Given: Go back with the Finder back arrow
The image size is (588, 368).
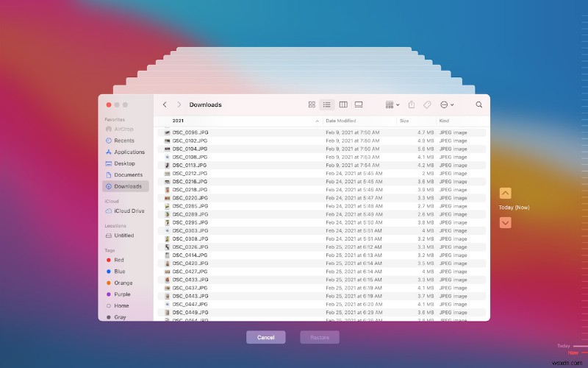Looking at the screenshot, I should [165, 105].
